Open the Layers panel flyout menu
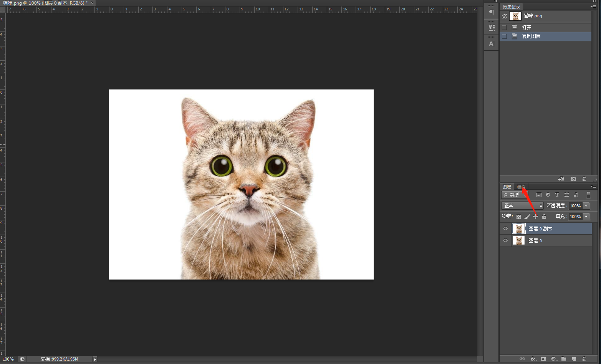 click(x=593, y=187)
